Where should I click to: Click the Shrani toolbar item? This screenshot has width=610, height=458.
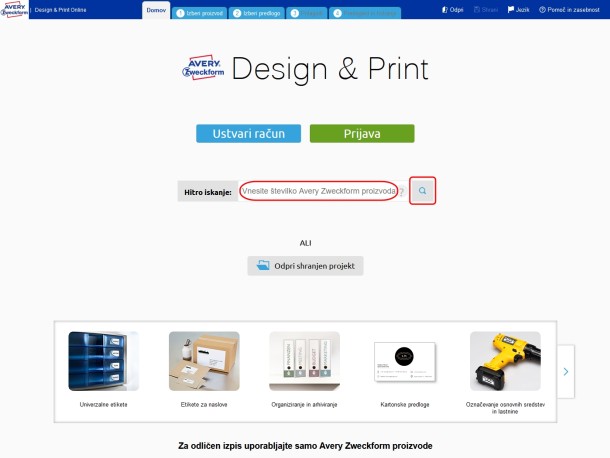(x=486, y=10)
